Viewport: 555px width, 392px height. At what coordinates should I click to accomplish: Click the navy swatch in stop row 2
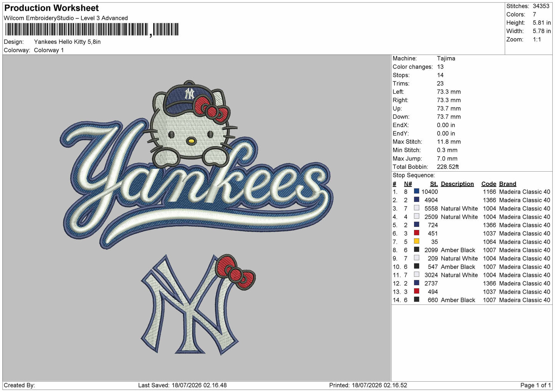click(x=416, y=199)
